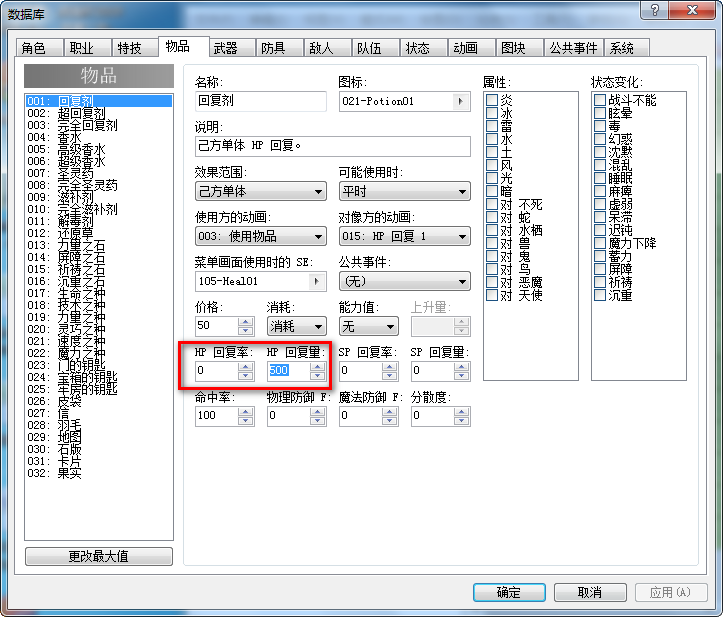723x617 pixels.
Task: Toggle the 麻痹 state checkbox
Action: click(600, 191)
